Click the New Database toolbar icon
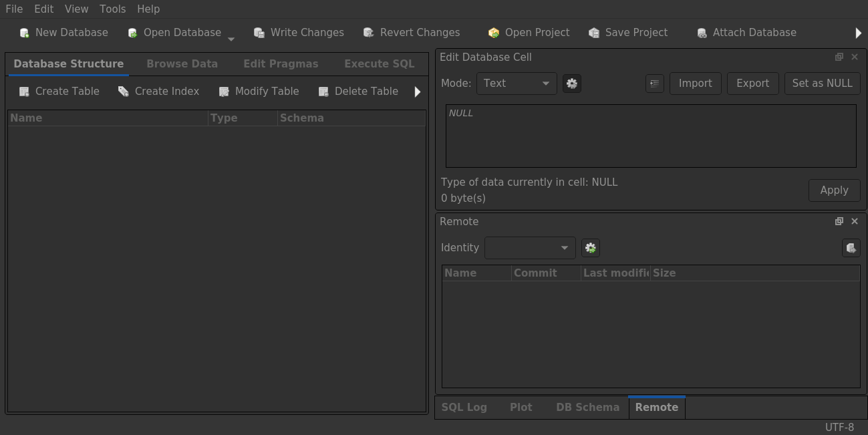Viewport: 868px width, 435px height. coord(25,33)
